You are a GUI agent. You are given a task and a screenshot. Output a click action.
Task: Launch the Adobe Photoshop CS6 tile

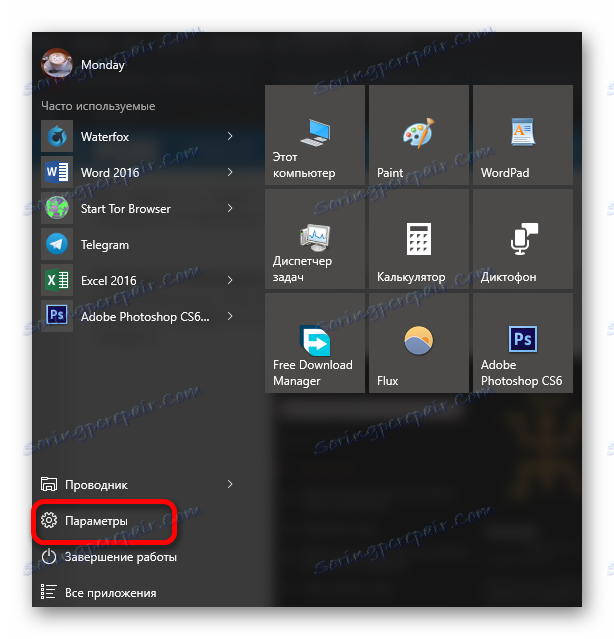523,343
